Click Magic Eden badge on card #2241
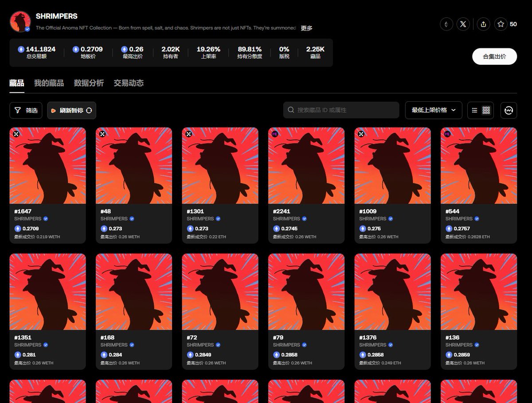This screenshot has height=403, width=532. coord(275,134)
